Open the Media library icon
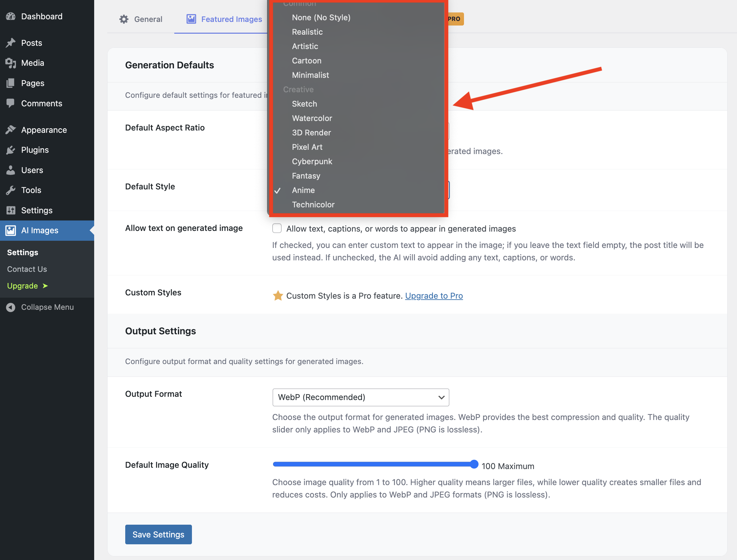737x560 pixels. coord(10,63)
